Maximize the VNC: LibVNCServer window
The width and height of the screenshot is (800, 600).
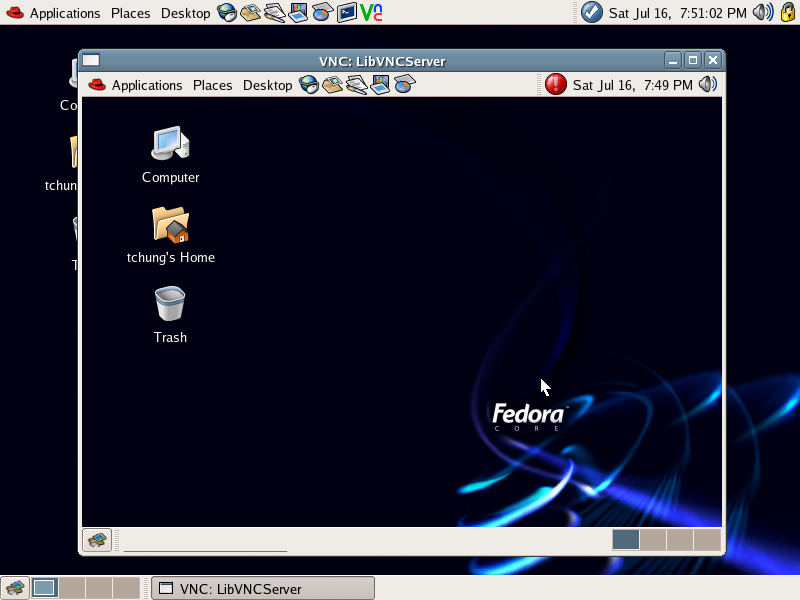tap(693, 61)
